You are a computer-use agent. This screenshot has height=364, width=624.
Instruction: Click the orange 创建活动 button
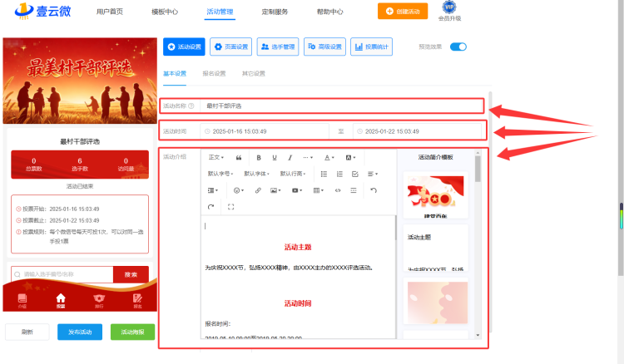tap(403, 11)
